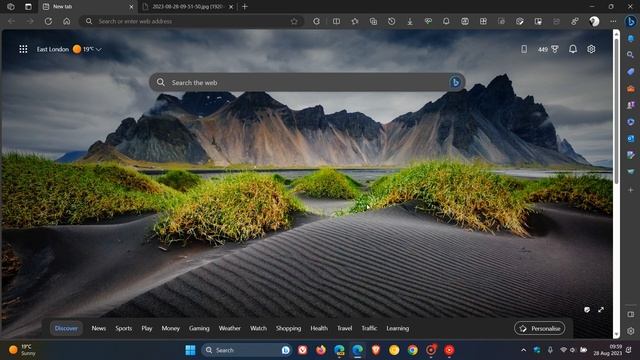This screenshot has width=640, height=360.
Task: Open the browser profile avatar
Action: (594, 21)
